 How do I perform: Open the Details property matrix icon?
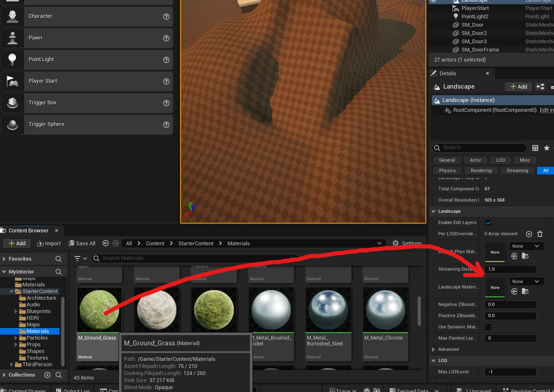535,148
